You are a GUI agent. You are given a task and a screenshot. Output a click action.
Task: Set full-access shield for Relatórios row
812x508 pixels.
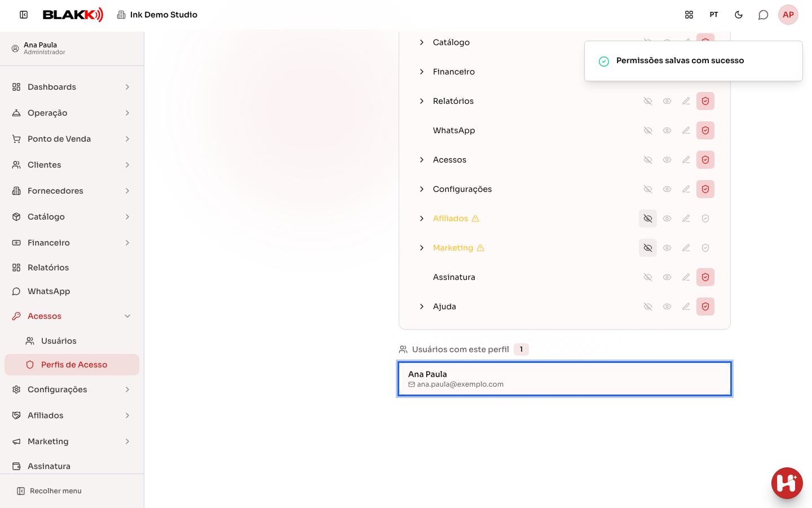point(705,101)
